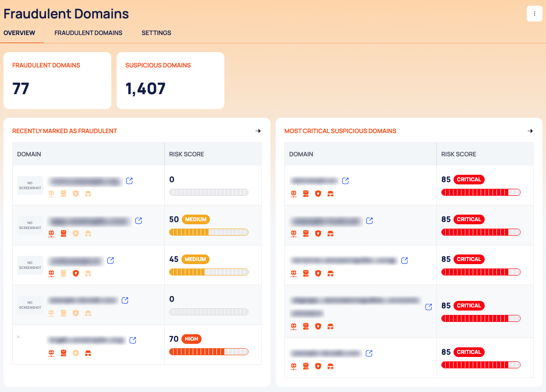
Task: Click shield icon in the score 50 row
Action: [76, 233]
